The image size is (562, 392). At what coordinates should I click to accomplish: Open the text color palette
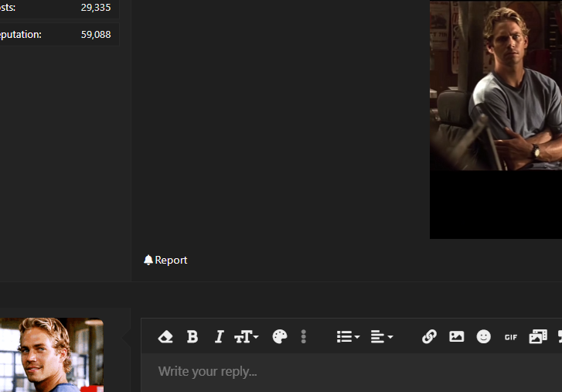pyautogui.click(x=280, y=337)
